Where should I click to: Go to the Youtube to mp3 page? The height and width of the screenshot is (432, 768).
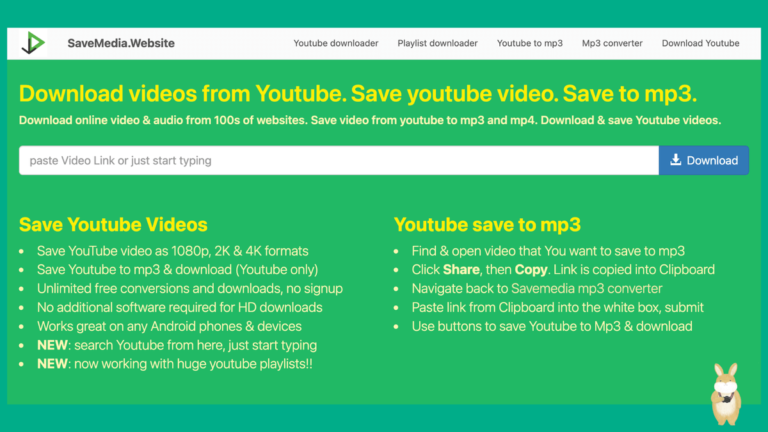[x=529, y=43]
